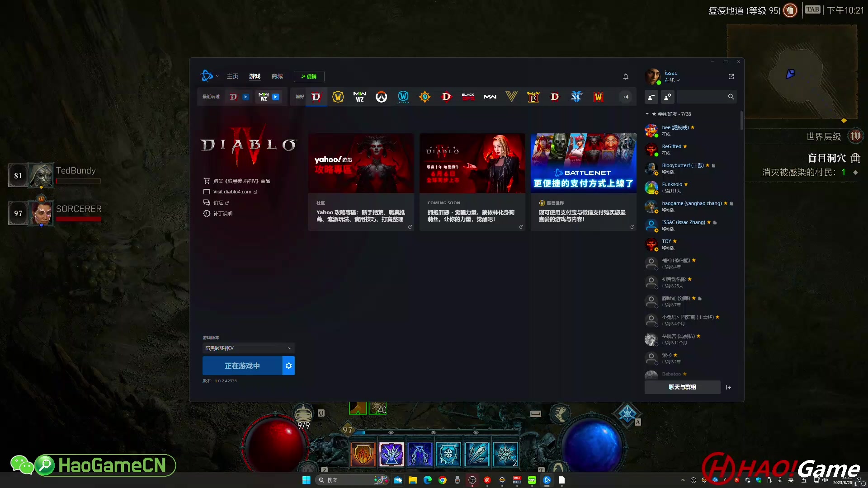Select friend TOY in friends list
The height and width of the screenshot is (488, 868).
pyautogui.click(x=691, y=244)
